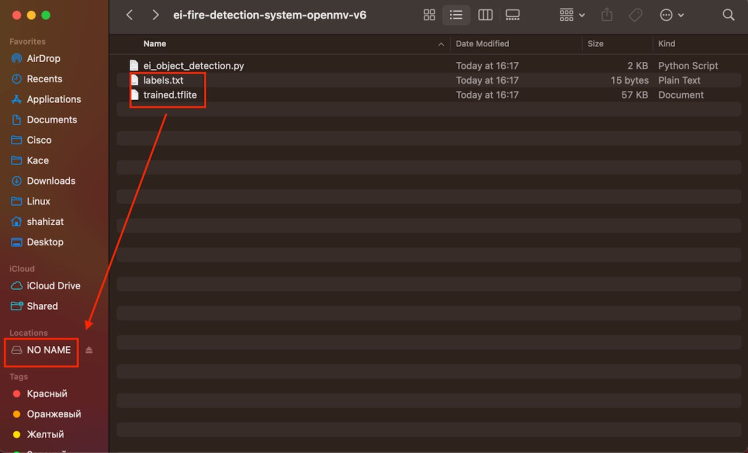Open the More actions ellipsis menu
Screen dimensions: 748x453
(x=672, y=15)
